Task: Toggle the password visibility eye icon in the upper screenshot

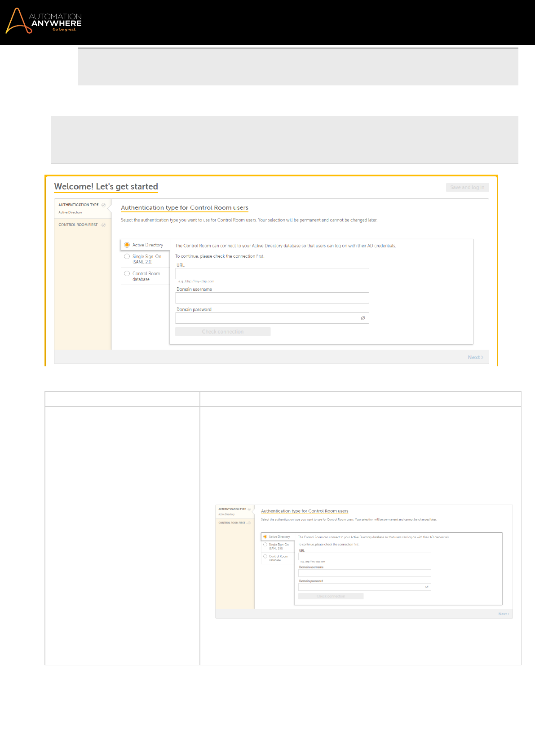Action: click(363, 318)
